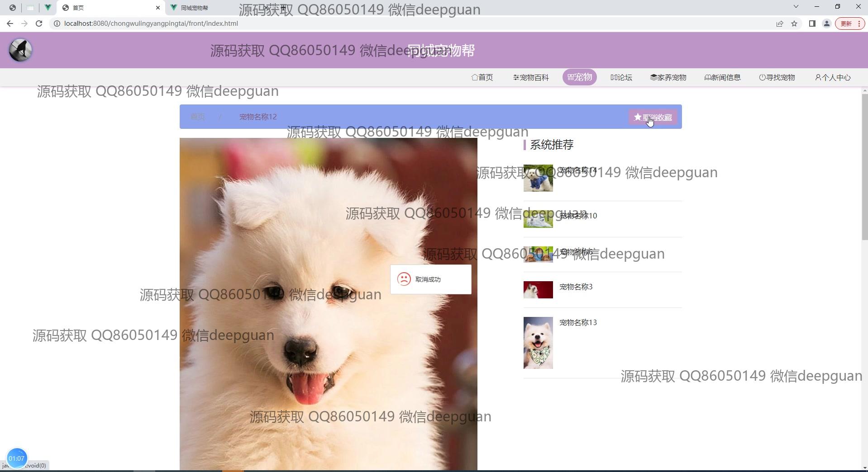Viewport: 868px width, 472px height.
Task: Open the 寻找宠物 navigation item
Action: 777,77
